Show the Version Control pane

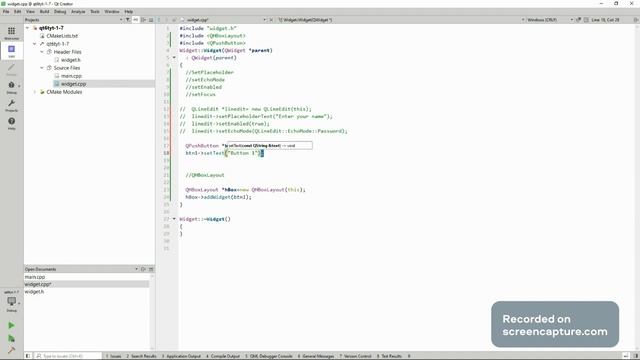(x=355, y=356)
